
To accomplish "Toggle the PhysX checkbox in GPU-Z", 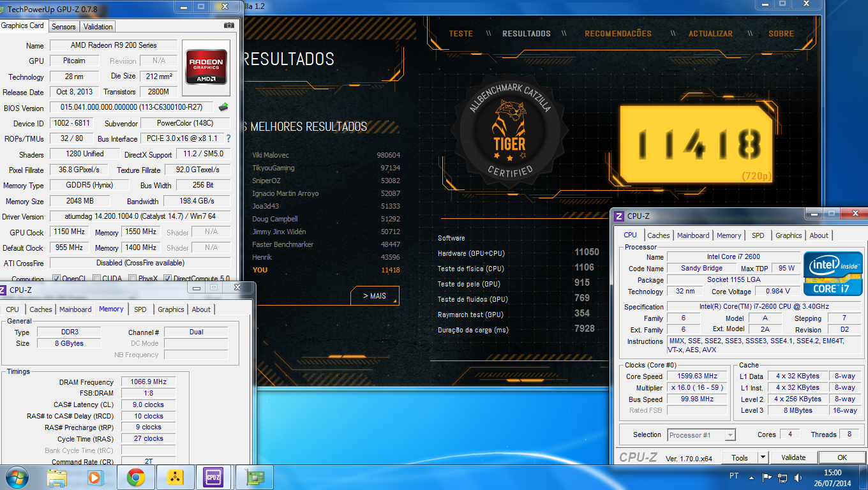I will 132,279.
